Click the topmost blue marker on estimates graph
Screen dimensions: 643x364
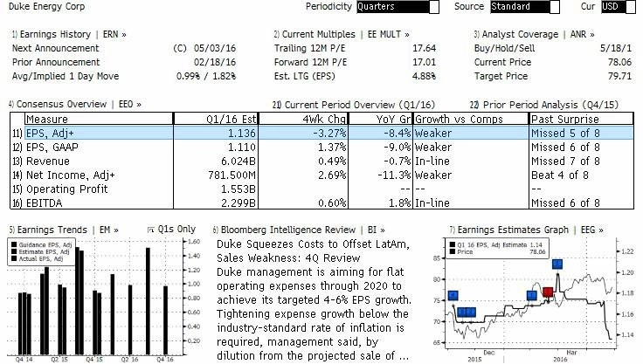557,264
